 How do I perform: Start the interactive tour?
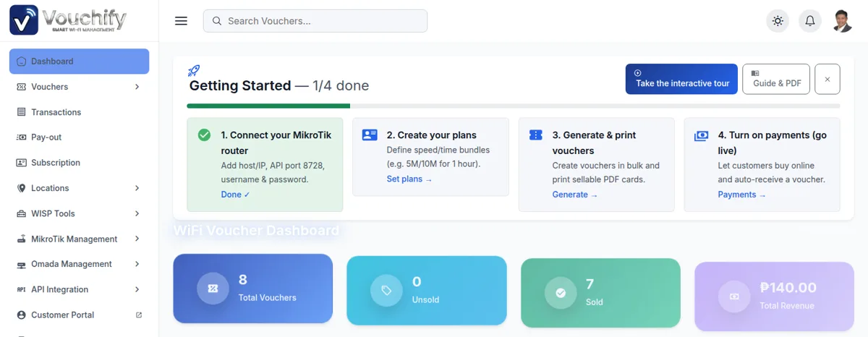click(x=681, y=79)
